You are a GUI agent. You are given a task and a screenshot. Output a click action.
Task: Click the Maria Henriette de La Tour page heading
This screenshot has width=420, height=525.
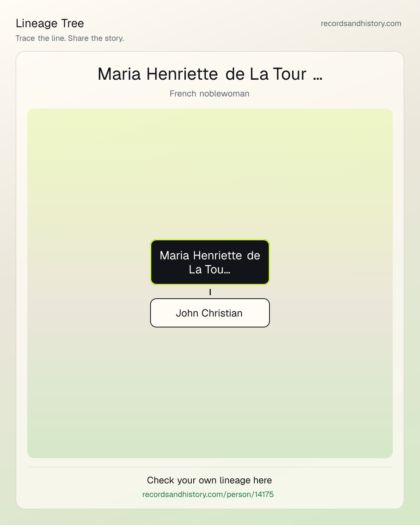pyautogui.click(x=210, y=74)
